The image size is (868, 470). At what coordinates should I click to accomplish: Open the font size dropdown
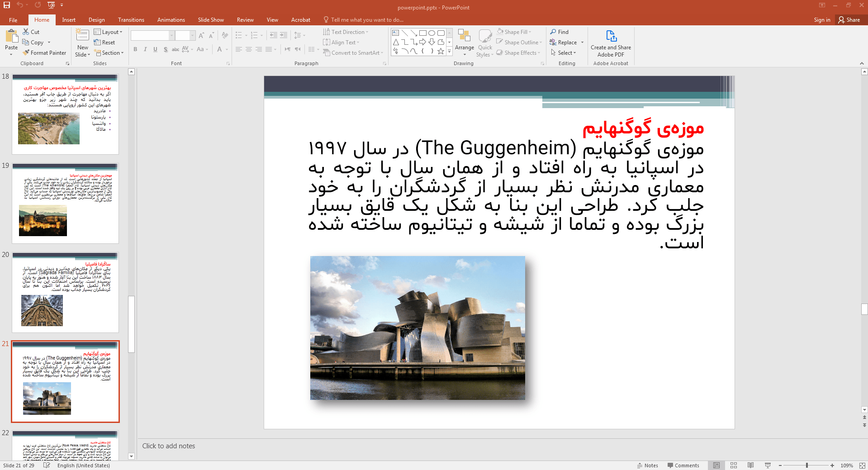[192, 35]
